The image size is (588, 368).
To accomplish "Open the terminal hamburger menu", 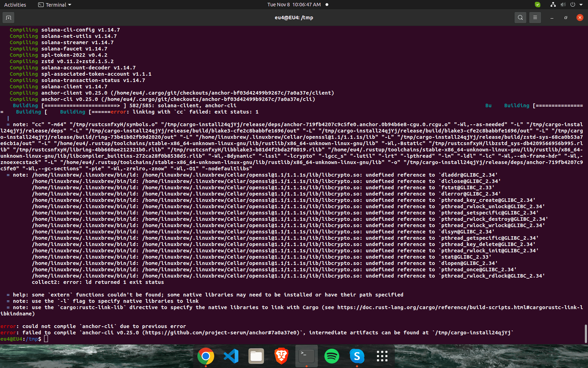I will (x=535, y=17).
